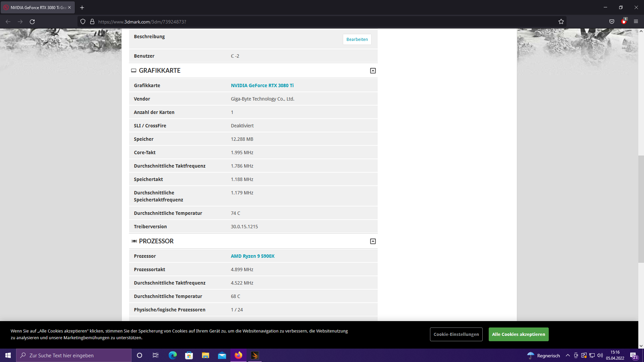The height and width of the screenshot is (362, 644).
Task: Bookmark this page with the star icon
Action: (x=561, y=22)
